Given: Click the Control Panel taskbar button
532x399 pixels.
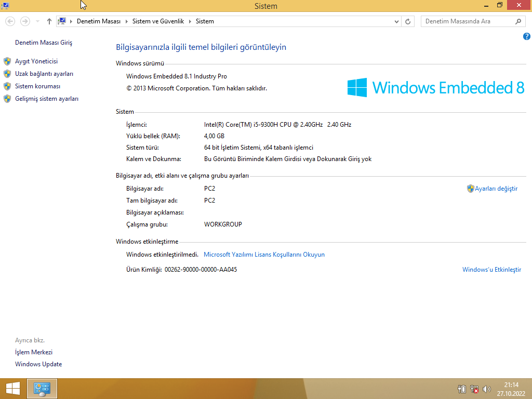Looking at the screenshot, I should click(42, 389).
